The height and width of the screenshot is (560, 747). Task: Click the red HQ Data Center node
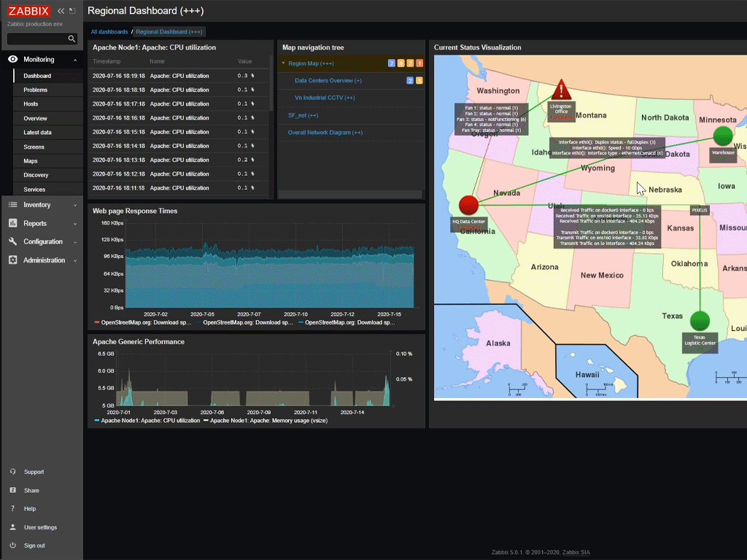469,205
